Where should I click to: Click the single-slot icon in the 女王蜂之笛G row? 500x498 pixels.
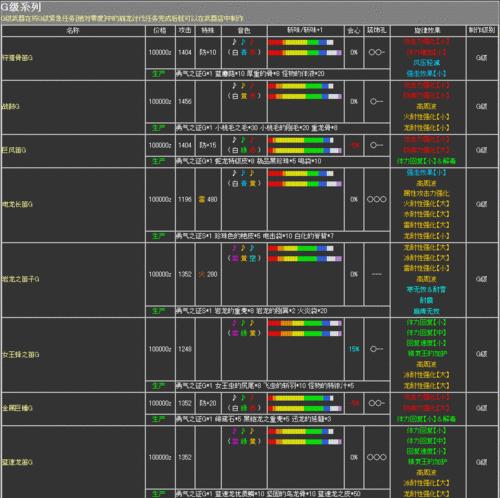[x=377, y=349]
